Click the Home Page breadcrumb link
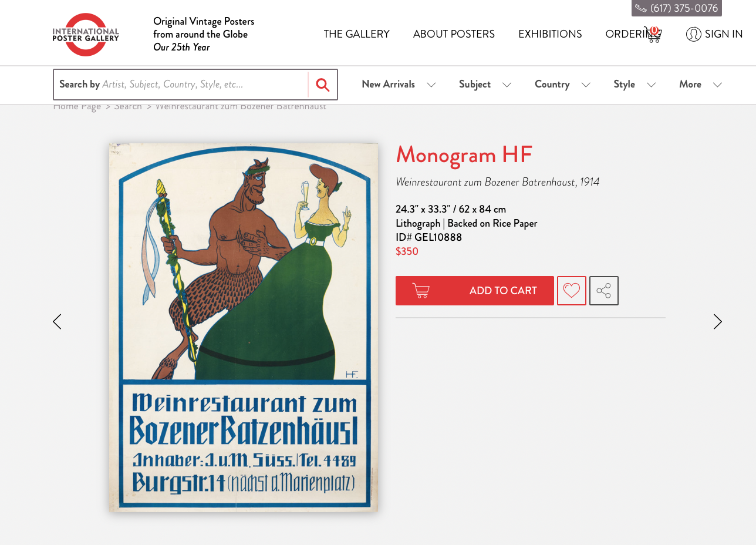Viewport: 756px width, 545px height. point(77,107)
